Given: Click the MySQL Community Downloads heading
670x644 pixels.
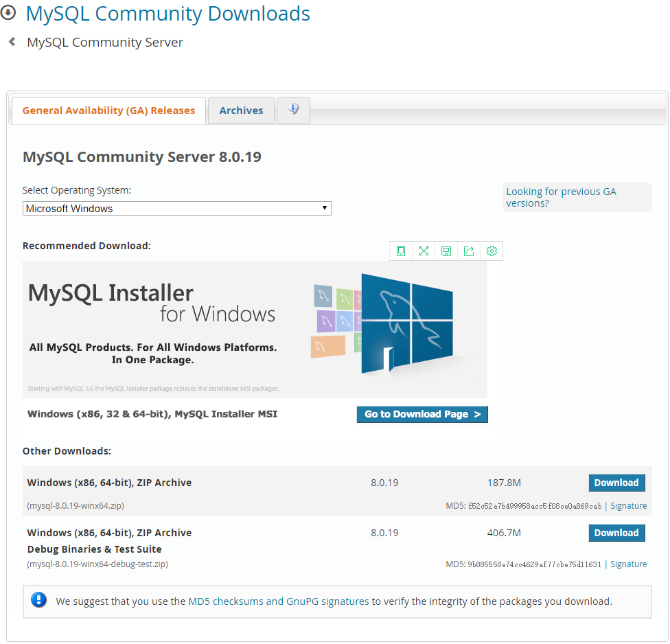Looking at the screenshot, I should tap(167, 13).
